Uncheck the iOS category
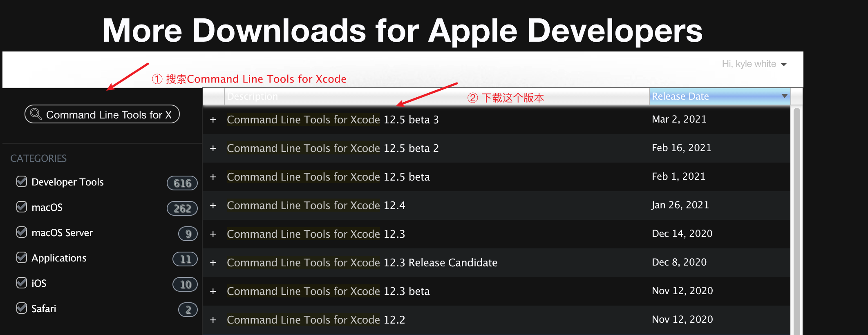868x335 pixels. point(22,283)
